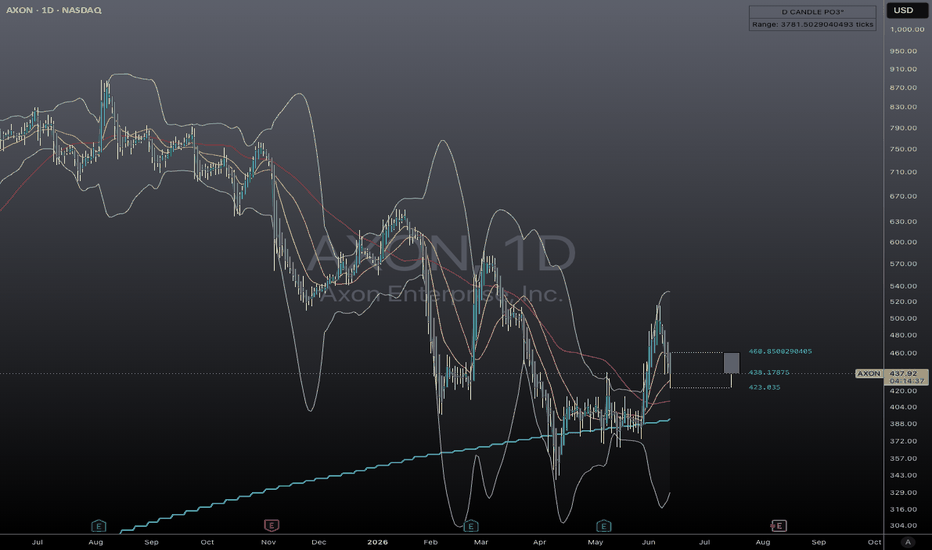
Task: Open the earnings marker near March
Action: click(x=471, y=526)
